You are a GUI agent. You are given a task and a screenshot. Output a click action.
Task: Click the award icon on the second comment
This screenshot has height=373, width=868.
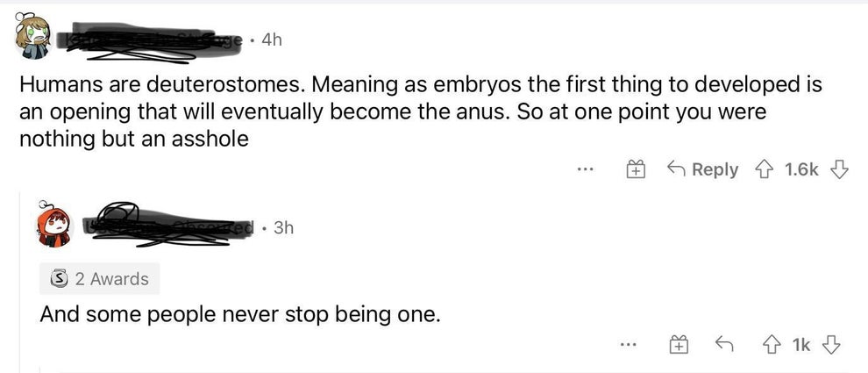point(679,346)
